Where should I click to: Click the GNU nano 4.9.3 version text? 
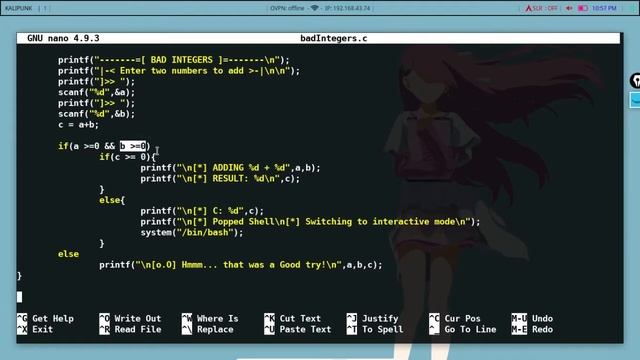63,38
